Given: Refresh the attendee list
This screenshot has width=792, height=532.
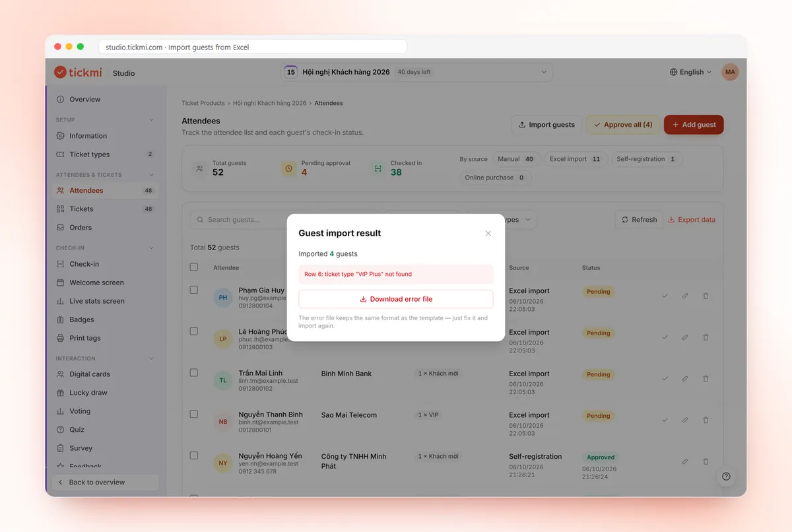Looking at the screenshot, I should point(640,220).
